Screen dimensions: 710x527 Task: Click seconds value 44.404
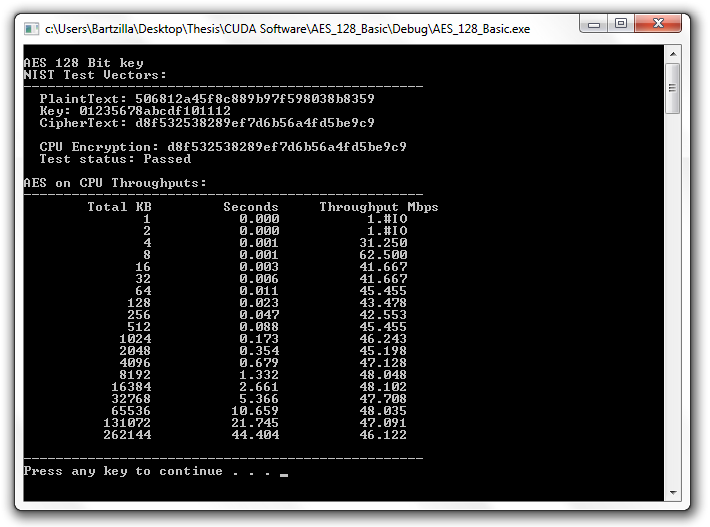point(255,435)
